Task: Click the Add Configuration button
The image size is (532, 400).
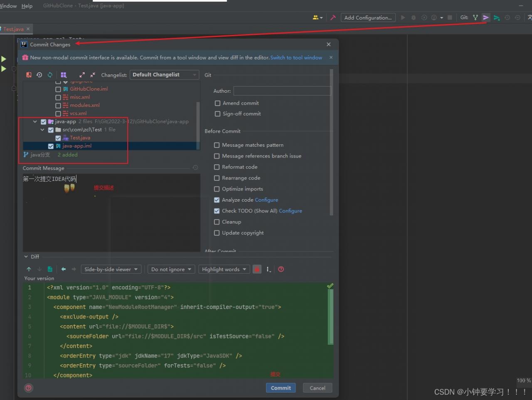Action: pyautogui.click(x=368, y=17)
